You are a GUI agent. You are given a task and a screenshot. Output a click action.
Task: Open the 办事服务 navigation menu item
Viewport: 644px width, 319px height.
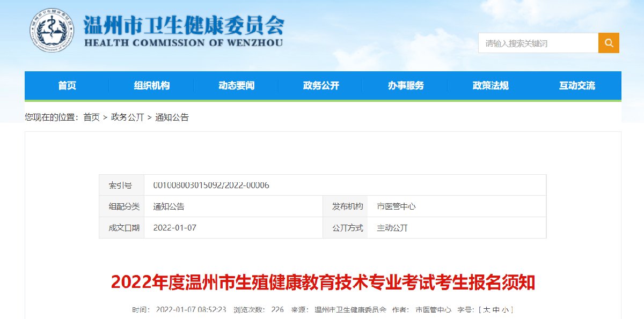click(406, 86)
